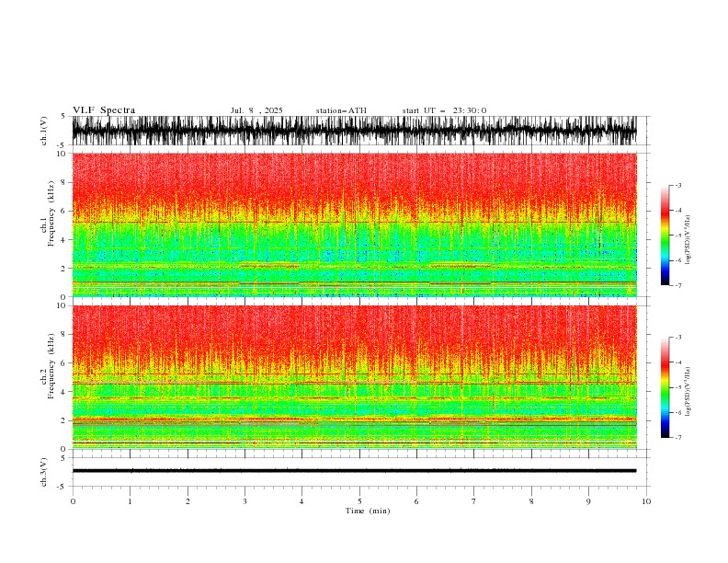This screenshot has height=563, width=728.
Task: Click the '0' tick on time axis
Action: pos(73,501)
